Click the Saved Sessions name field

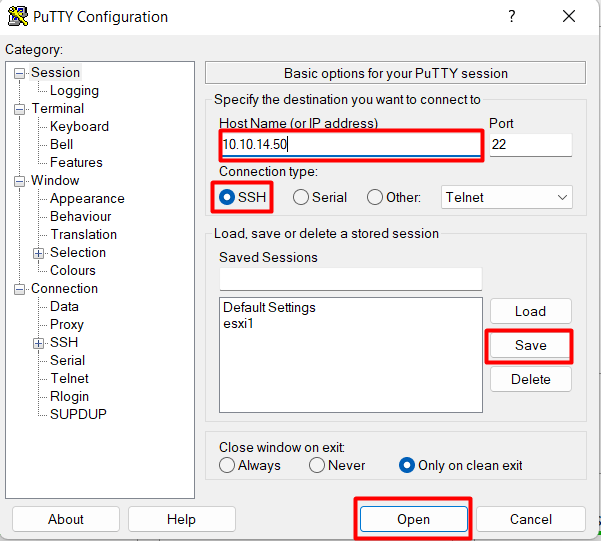pyautogui.click(x=351, y=279)
